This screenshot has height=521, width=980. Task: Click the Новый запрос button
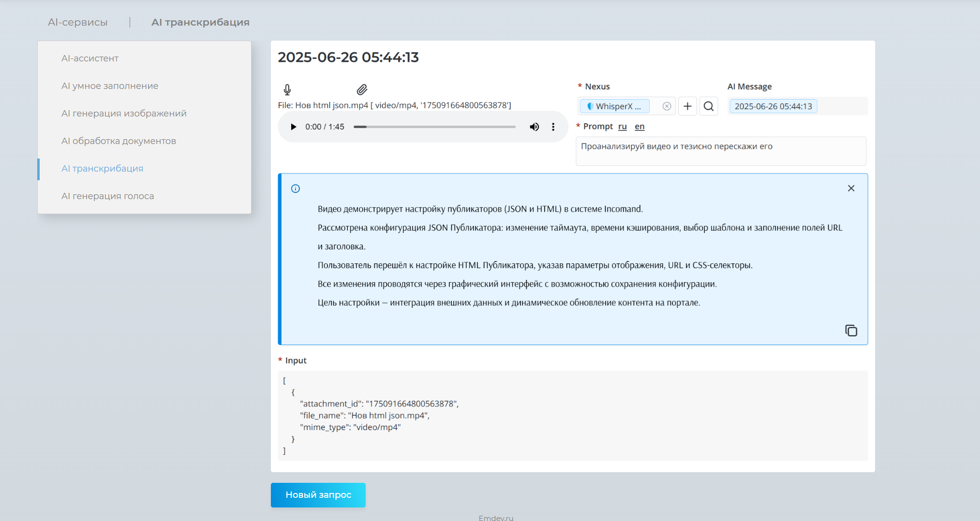coord(318,495)
